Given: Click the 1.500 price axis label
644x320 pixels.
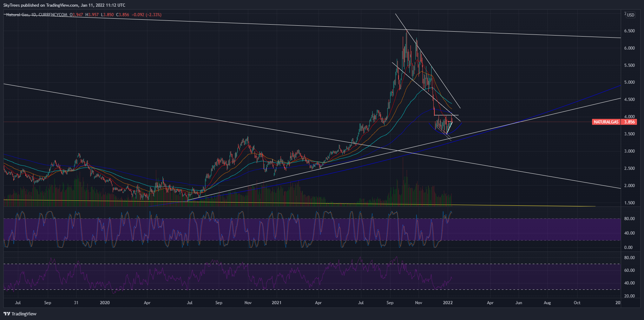Looking at the screenshot, I should [x=629, y=203].
